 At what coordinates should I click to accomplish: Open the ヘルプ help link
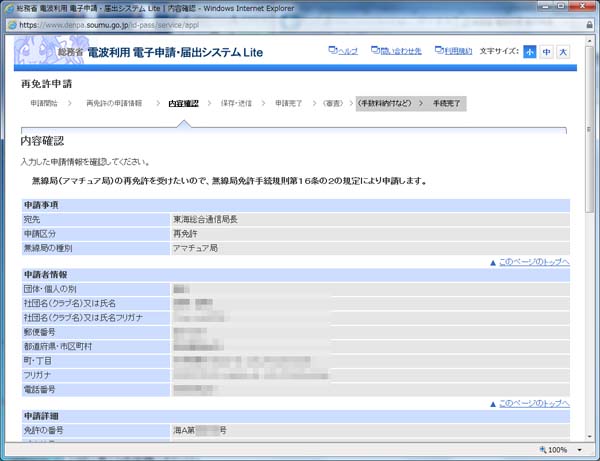[x=343, y=50]
